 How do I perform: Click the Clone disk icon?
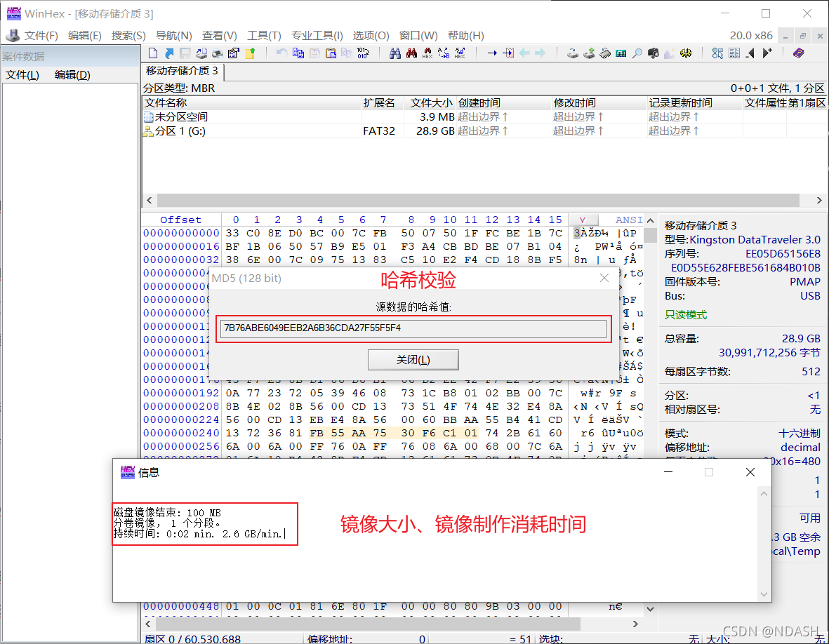pyautogui.click(x=589, y=53)
